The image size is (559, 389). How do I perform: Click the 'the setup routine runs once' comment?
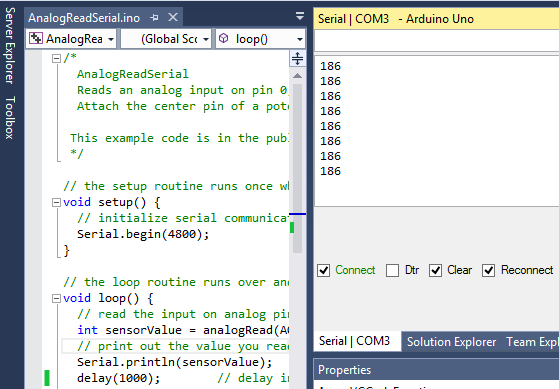pos(176,186)
